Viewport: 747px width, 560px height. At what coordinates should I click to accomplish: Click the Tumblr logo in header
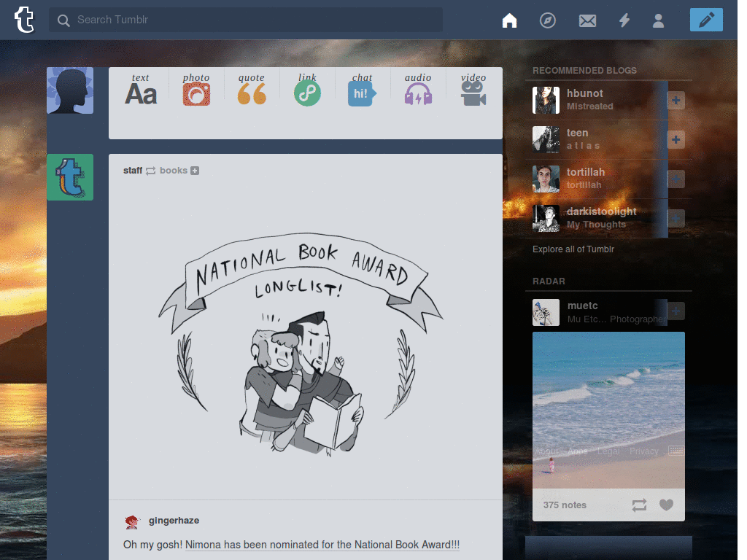(x=24, y=20)
